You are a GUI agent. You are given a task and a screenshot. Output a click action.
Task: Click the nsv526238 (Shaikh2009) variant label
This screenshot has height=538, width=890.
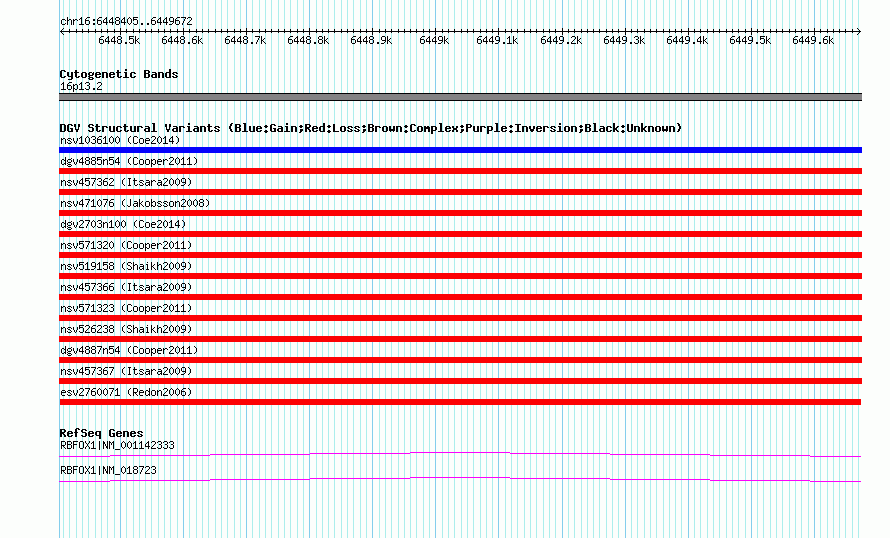point(126,329)
